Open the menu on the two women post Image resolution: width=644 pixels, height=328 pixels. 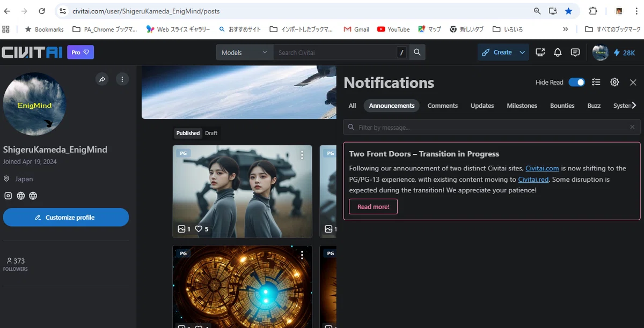tap(302, 155)
